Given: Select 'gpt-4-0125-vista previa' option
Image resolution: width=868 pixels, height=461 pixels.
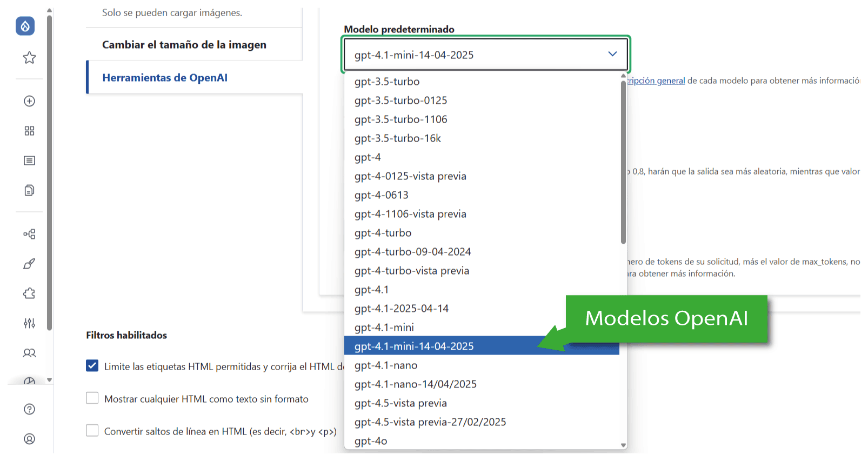Looking at the screenshot, I should (482, 176).
